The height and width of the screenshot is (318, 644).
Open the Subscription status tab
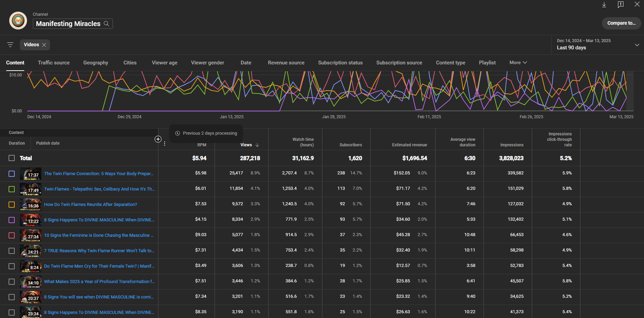(340, 63)
